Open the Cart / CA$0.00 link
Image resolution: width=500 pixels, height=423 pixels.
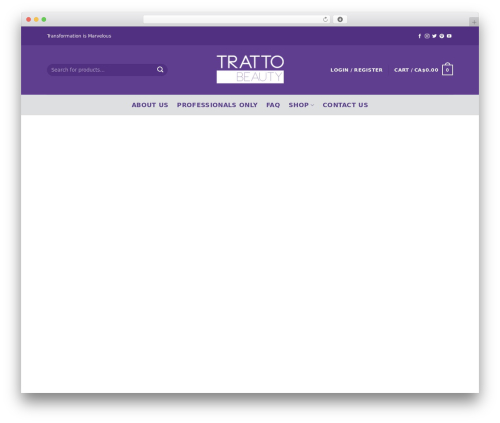tap(416, 70)
